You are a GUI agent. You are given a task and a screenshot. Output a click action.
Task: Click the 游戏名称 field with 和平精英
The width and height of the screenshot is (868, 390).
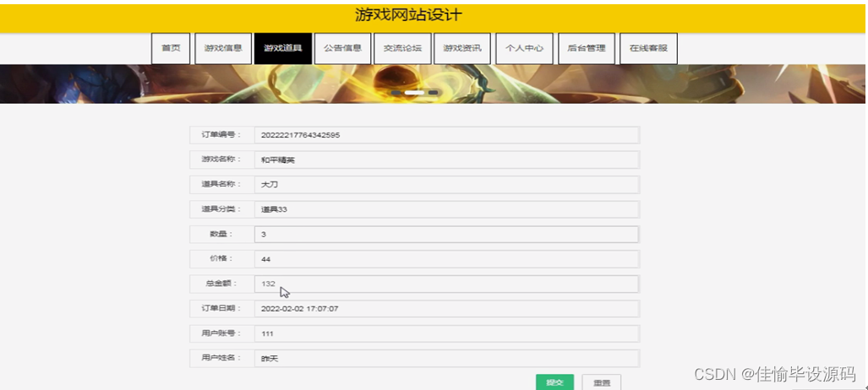click(x=447, y=160)
